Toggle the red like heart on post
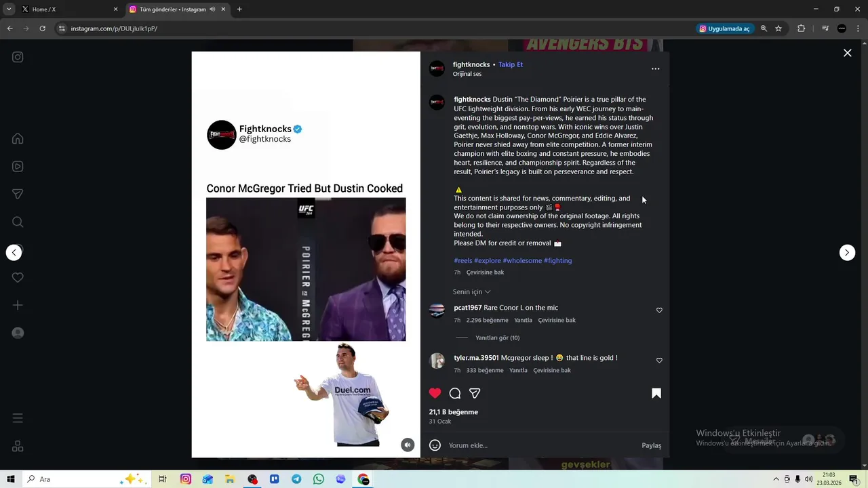This screenshot has height=488, width=868. tap(435, 393)
